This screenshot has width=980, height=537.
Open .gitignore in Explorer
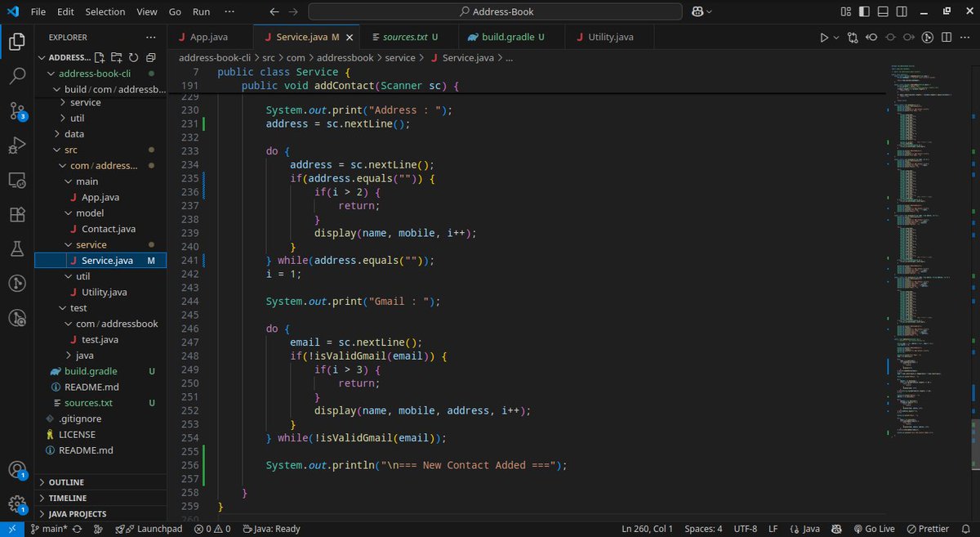pos(100,418)
